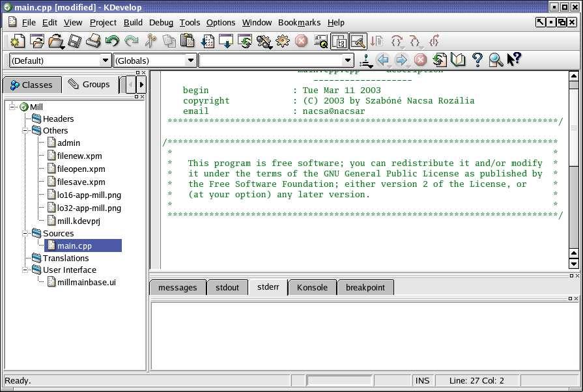Open the documentation book icon
Viewport: 583px width, 392px height.
[458, 60]
